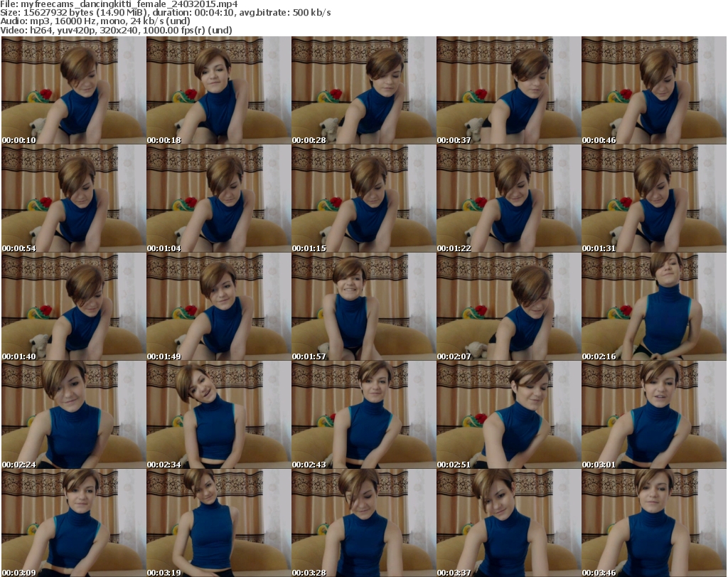Select the thumbnail at timestamp 00:02:43

363,415
